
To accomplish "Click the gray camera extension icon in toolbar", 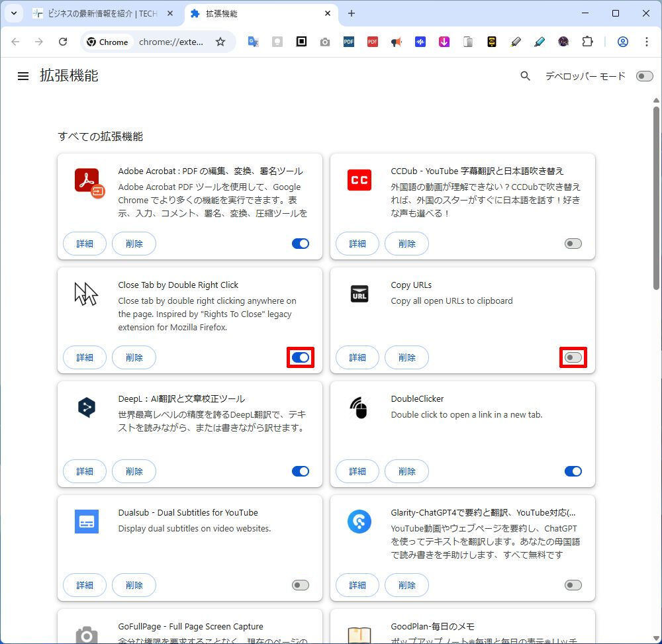I will point(324,42).
